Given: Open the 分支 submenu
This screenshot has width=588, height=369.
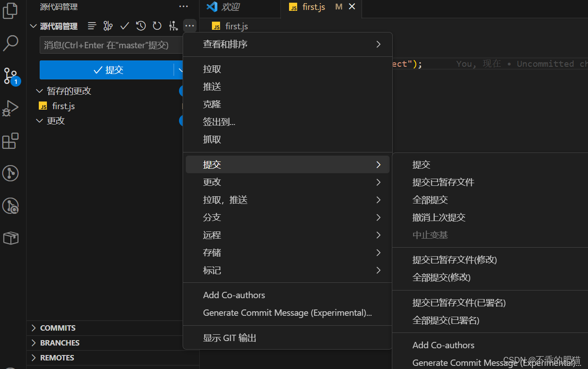Looking at the screenshot, I should [287, 217].
